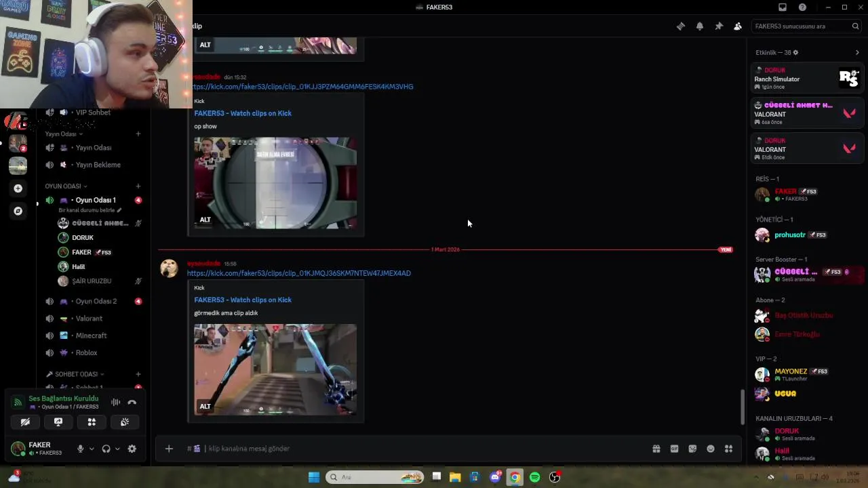Turn on camera in voice panel

coord(25,422)
